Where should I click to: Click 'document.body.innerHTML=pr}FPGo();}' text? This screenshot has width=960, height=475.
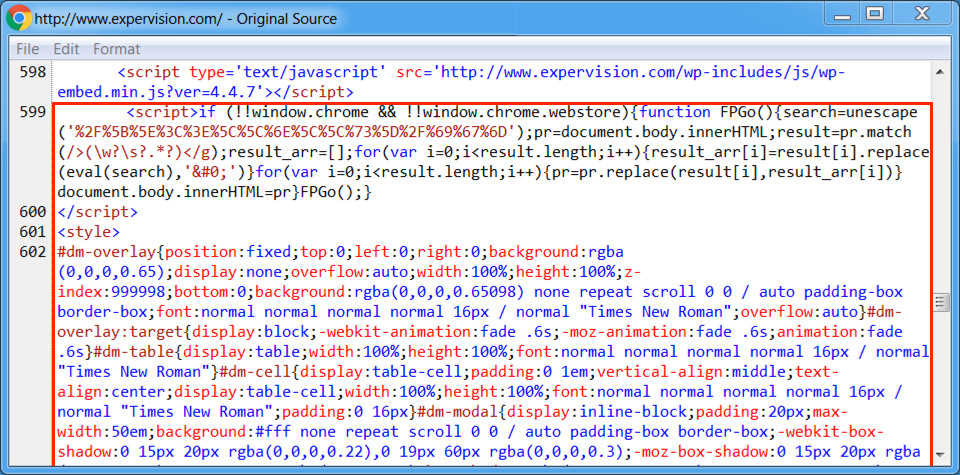214,193
